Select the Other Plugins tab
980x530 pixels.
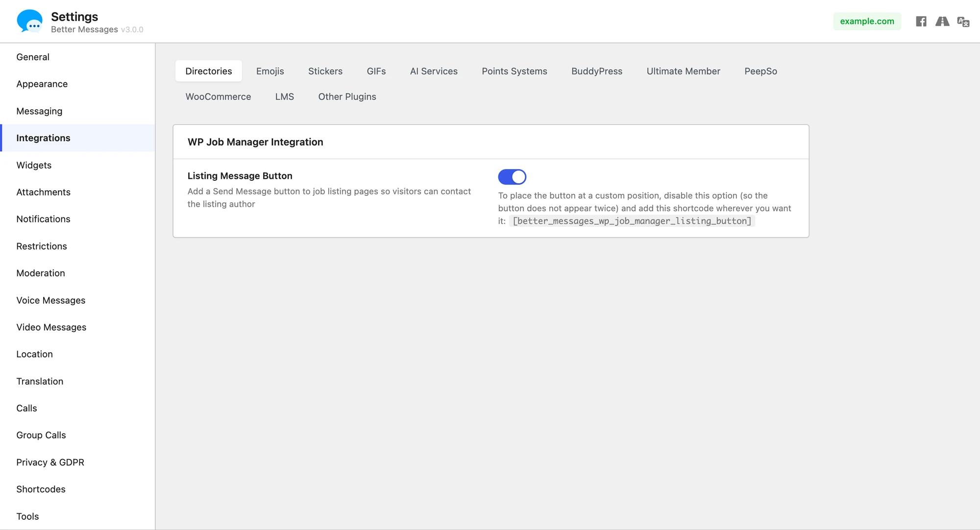tap(347, 96)
